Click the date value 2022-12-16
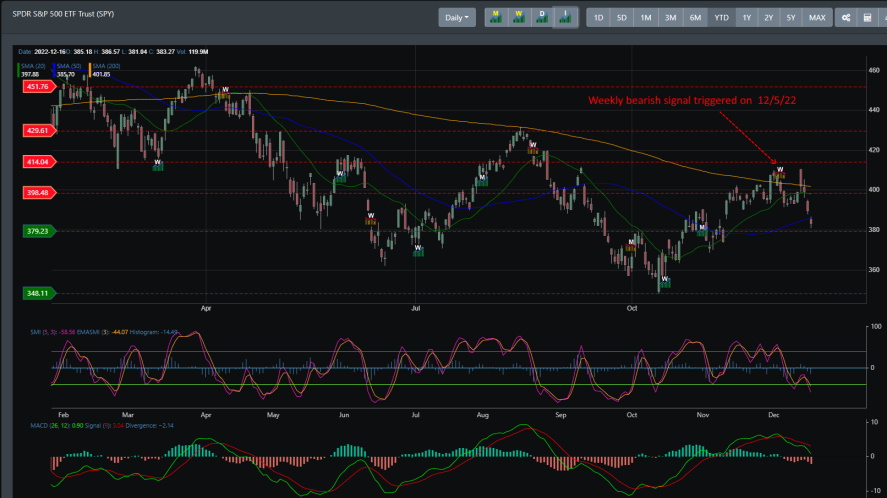This screenshot has height=498, width=887. click(50, 51)
